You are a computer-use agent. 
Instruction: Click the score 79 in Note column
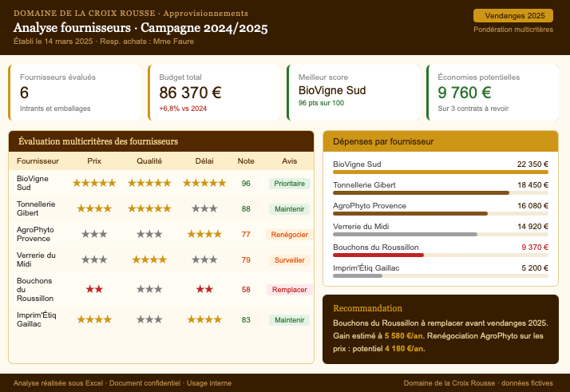(x=246, y=259)
